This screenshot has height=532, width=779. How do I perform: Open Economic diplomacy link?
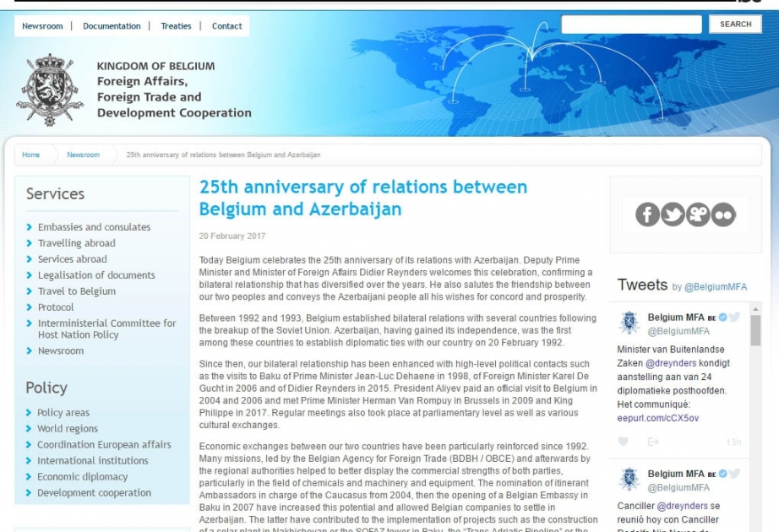click(x=82, y=476)
